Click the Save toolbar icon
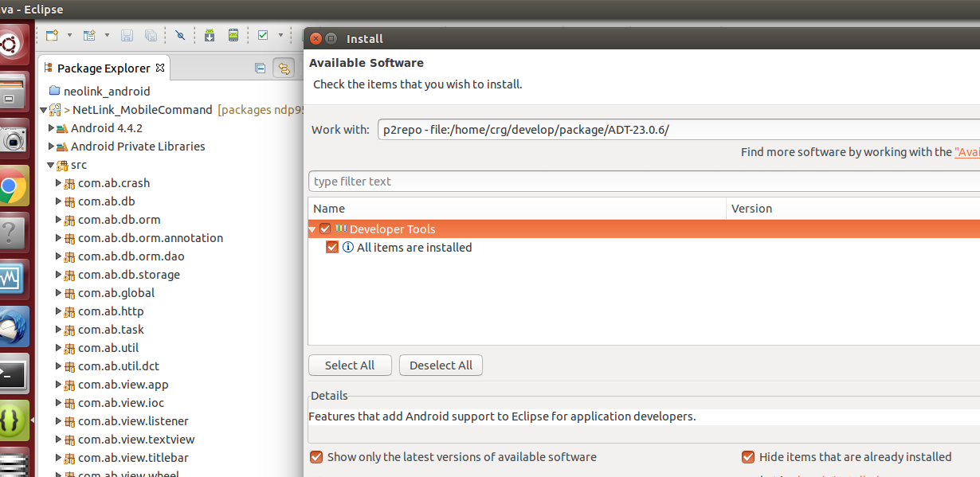The height and width of the screenshot is (477, 980). tap(127, 35)
